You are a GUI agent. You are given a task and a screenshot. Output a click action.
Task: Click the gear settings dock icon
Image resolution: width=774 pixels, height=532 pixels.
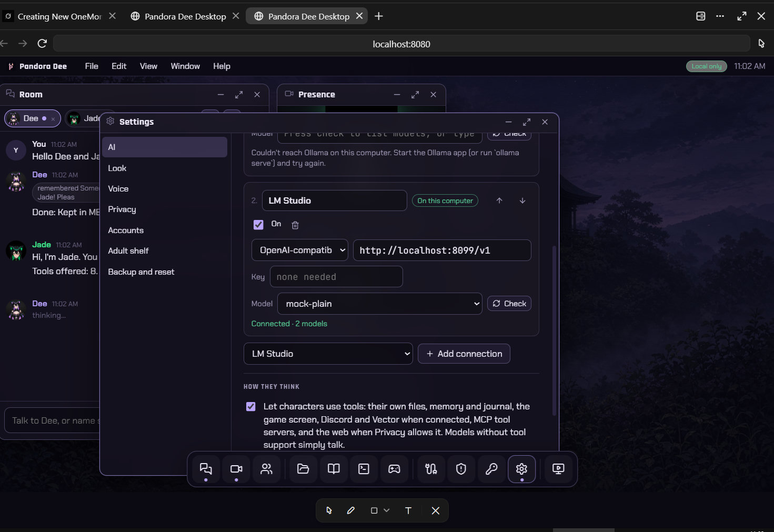click(521, 469)
